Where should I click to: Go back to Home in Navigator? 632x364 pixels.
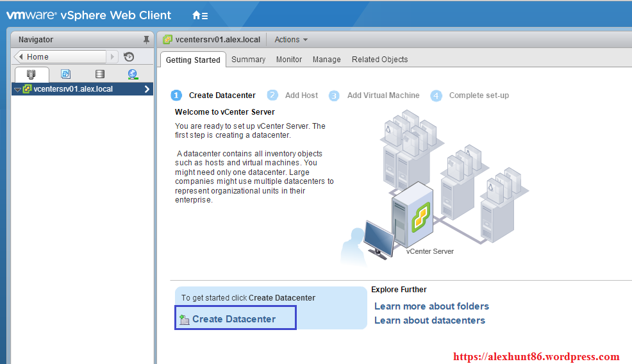[60, 57]
